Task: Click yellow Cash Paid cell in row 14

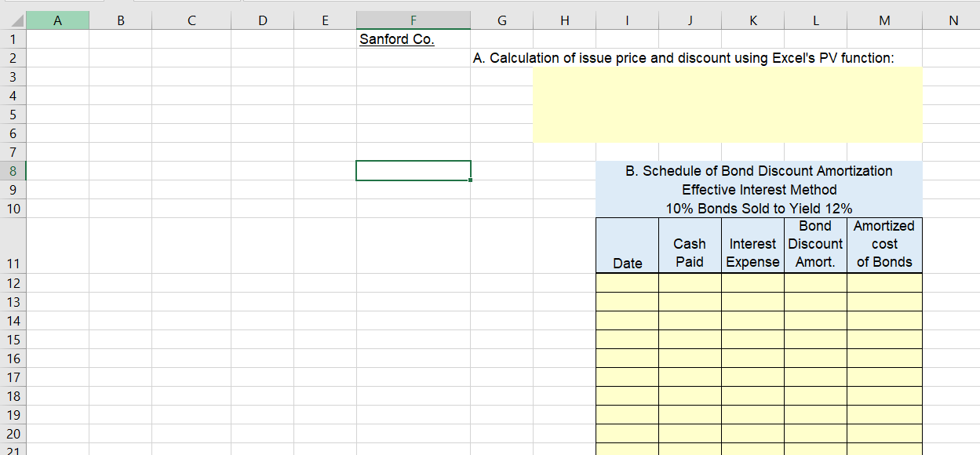Action: pyautogui.click(x=690, y=321)
